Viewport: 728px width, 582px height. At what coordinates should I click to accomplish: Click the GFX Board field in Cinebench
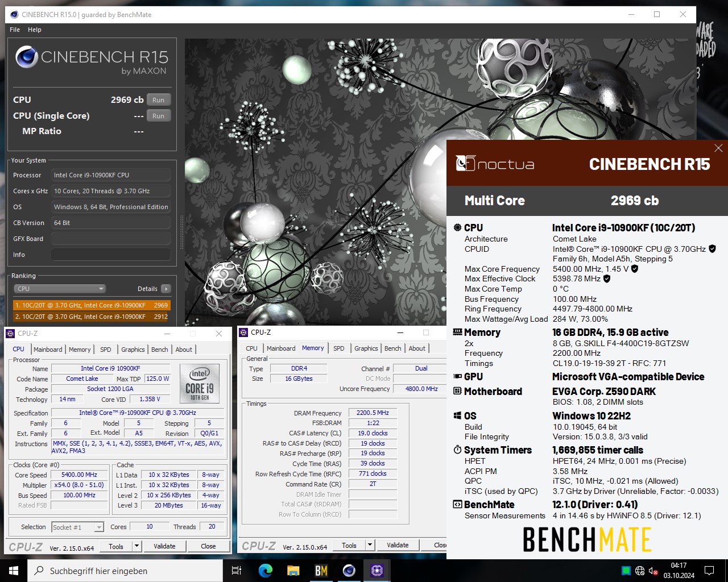(111, 239)
